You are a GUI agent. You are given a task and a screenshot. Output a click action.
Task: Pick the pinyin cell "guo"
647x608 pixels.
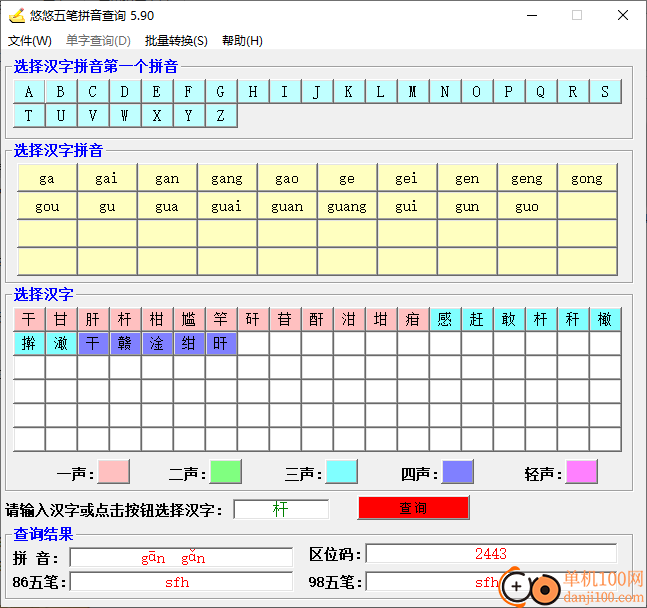(x=527, y=206)
